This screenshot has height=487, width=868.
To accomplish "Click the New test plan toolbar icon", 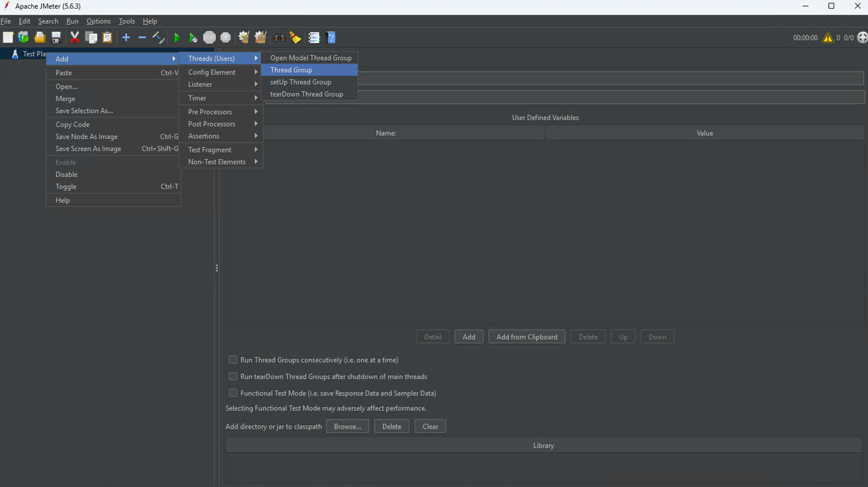I will click(x=8, y=38).
